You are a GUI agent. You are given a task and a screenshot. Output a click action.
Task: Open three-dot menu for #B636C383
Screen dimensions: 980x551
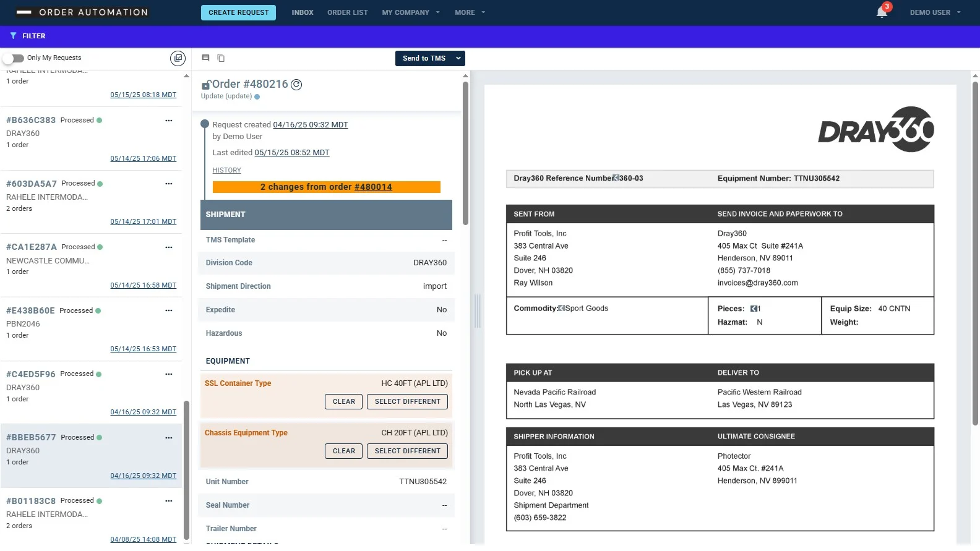click(168, 121)
